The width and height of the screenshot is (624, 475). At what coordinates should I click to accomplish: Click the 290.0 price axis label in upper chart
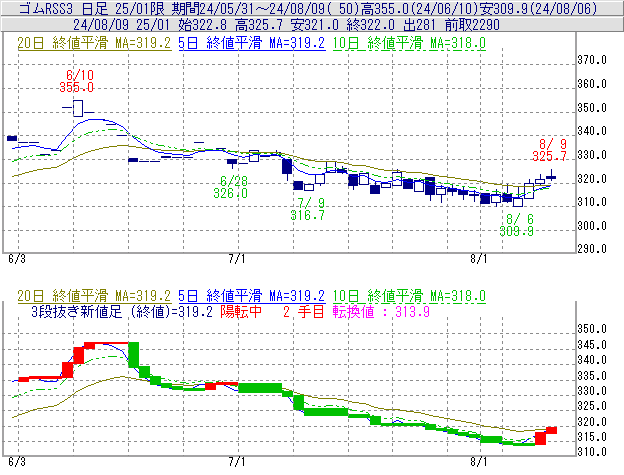pos(592,249)
